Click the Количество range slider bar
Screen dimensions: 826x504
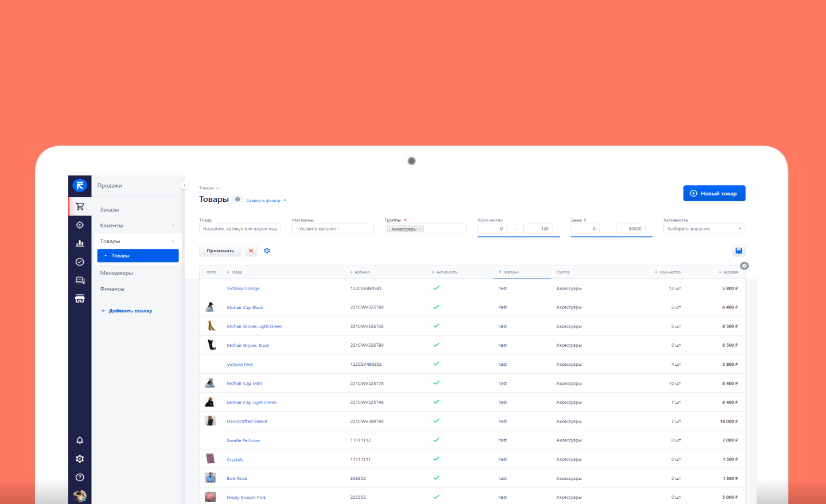coord(519,236)
